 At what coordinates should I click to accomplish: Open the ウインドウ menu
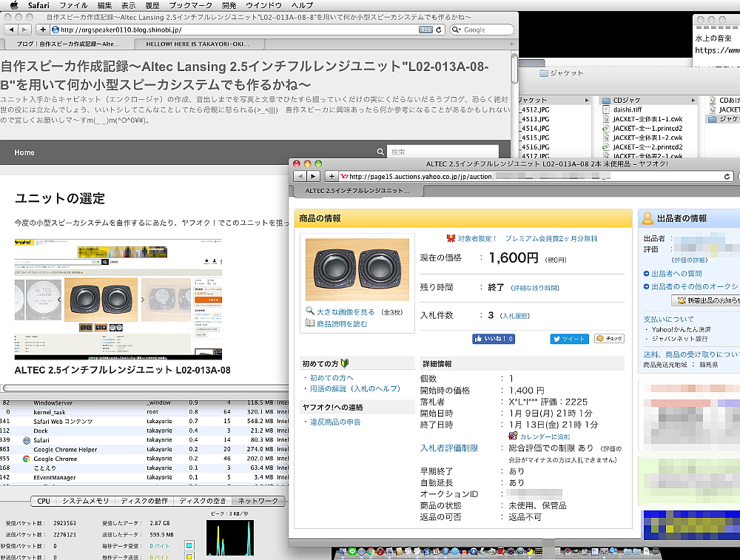tap(264, 5)
